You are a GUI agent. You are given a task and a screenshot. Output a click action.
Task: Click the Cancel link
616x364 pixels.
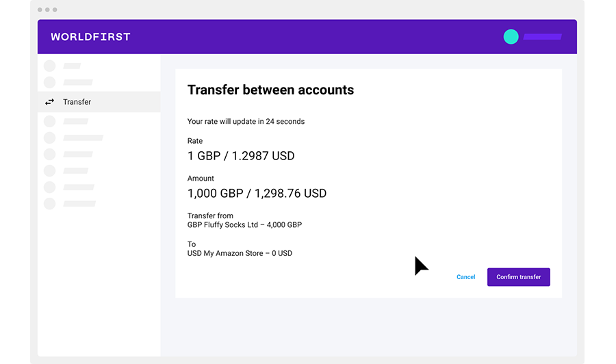coord(466,277)
